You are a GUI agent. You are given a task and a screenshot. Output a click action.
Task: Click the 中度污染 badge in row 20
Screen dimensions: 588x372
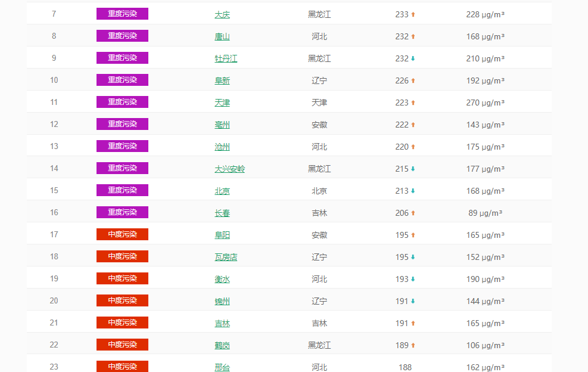122,300
